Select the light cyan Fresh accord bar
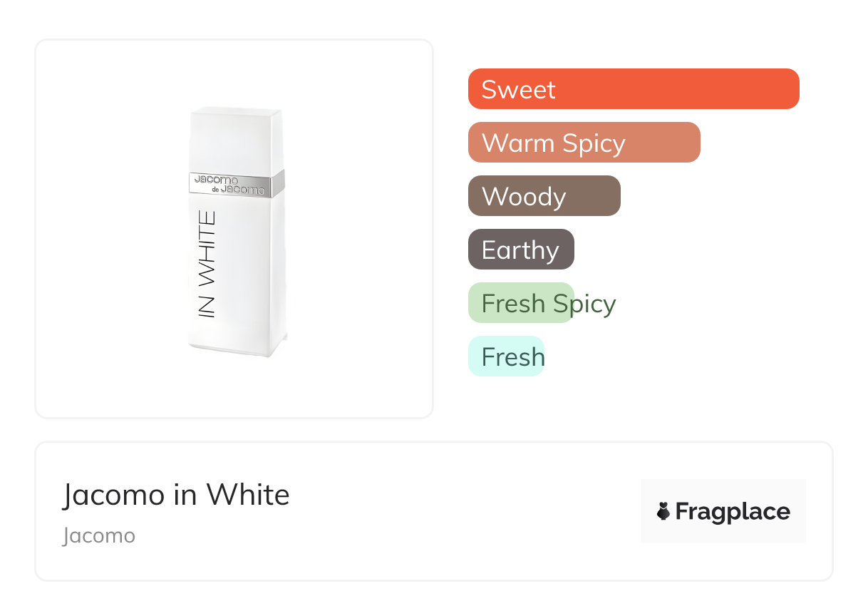Viewport: 868px width, 616px height. [x=506, y=356]
